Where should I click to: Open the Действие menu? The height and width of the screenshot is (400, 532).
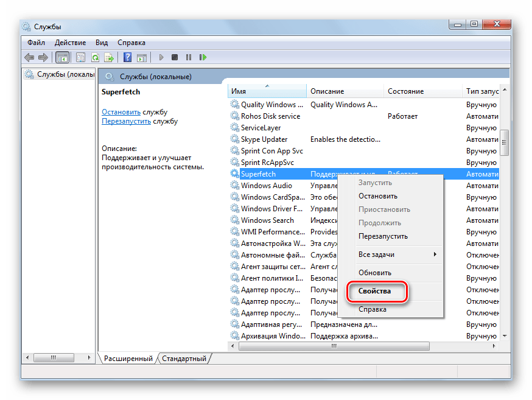[x=70, y=43]
